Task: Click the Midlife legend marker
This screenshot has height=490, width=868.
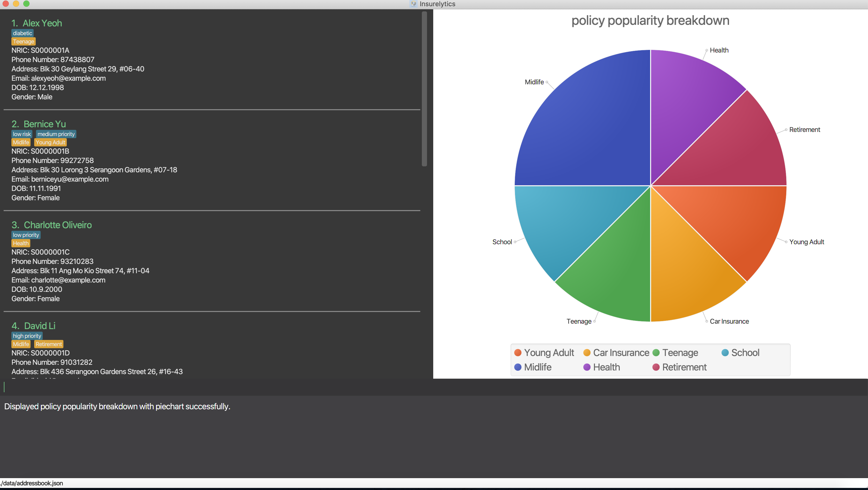Action: click(518, 367)
